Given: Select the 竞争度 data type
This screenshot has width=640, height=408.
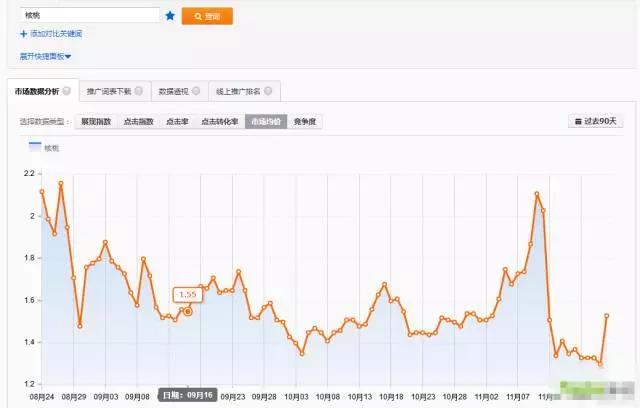Looking at the screenshot, I should point(305,121).
